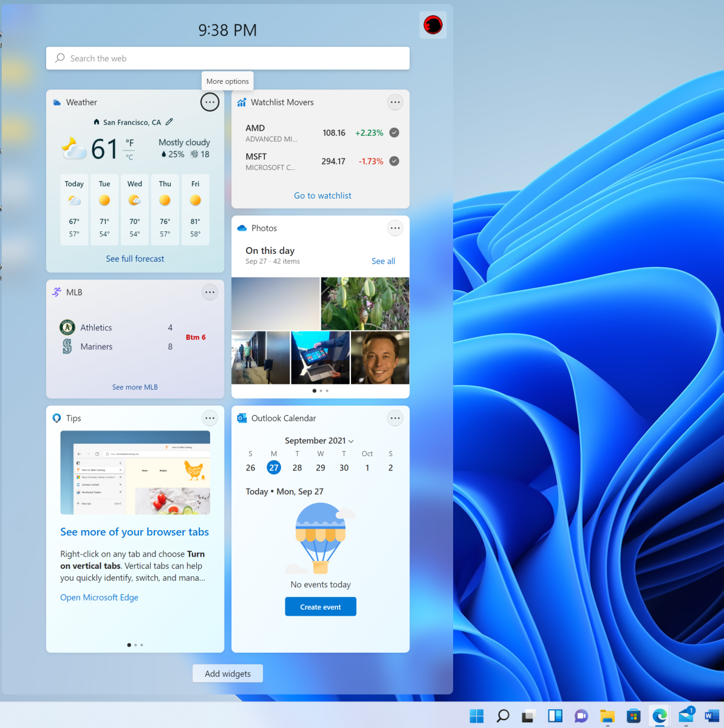The width and height of the screenshot is (724, 728).
Task: Open the green plant buds photo
Action: tap(365, 304)
